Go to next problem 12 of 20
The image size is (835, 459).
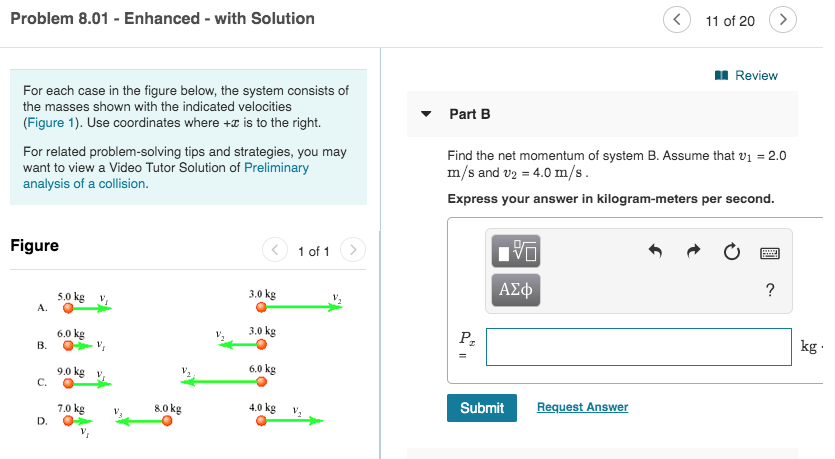(x=783, y=20)
